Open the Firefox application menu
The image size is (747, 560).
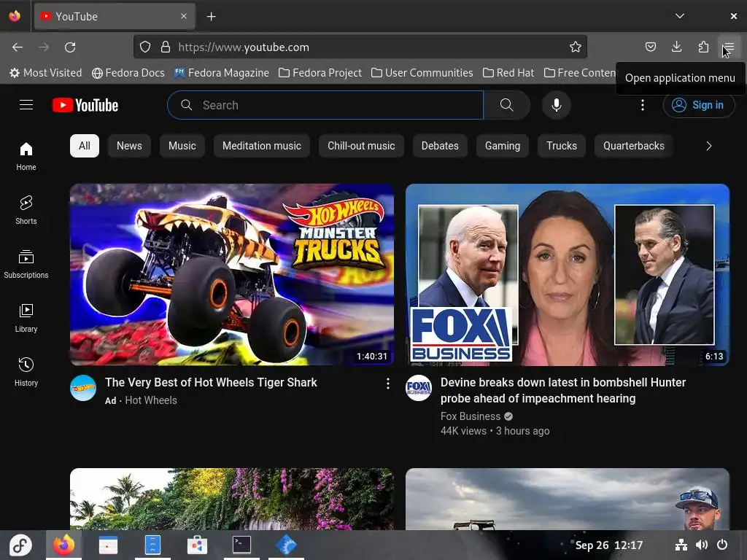click(729, 47)
